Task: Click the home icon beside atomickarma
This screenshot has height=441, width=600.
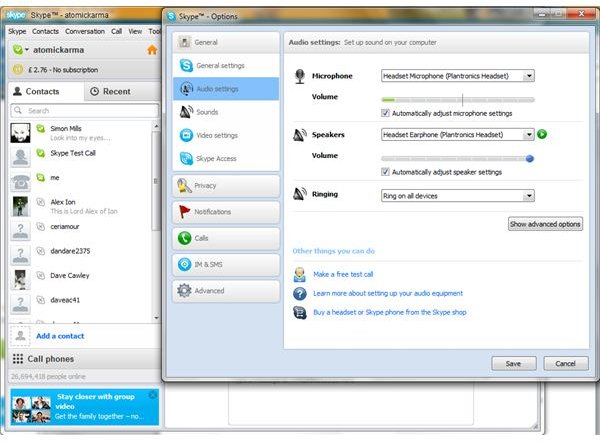Action: click(x=152, y=50)
